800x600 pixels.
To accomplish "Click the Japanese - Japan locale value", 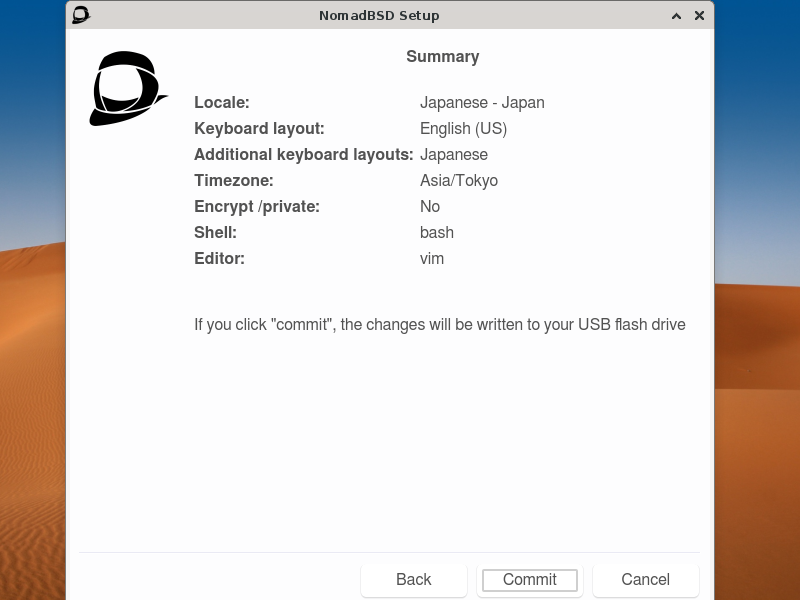I will (483, 102).
